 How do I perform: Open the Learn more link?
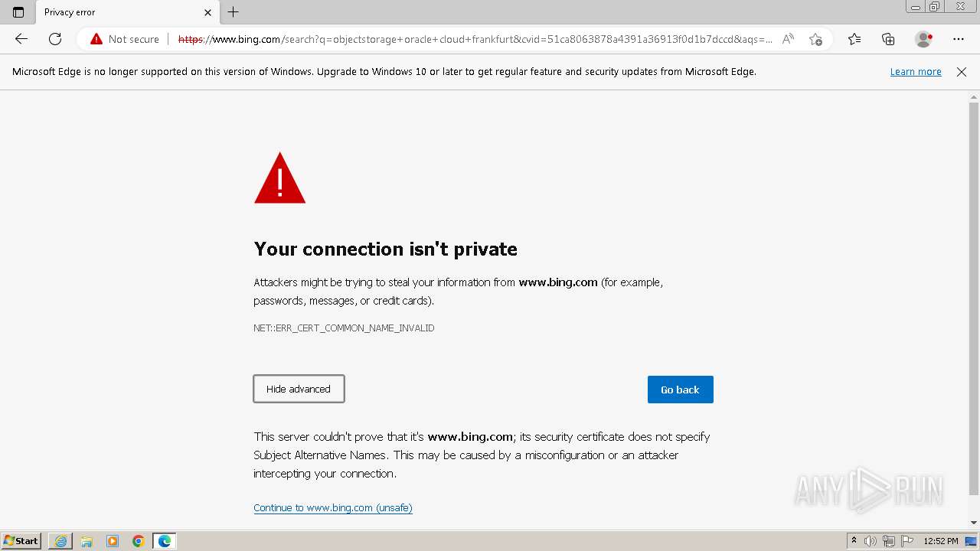click(x=916, y=72)
